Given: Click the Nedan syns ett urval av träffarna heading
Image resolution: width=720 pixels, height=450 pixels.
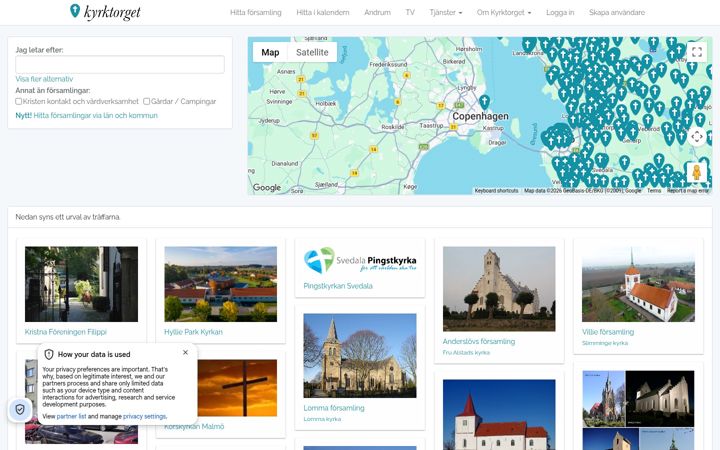Looking at the screenshot, I should coord(68,217).
